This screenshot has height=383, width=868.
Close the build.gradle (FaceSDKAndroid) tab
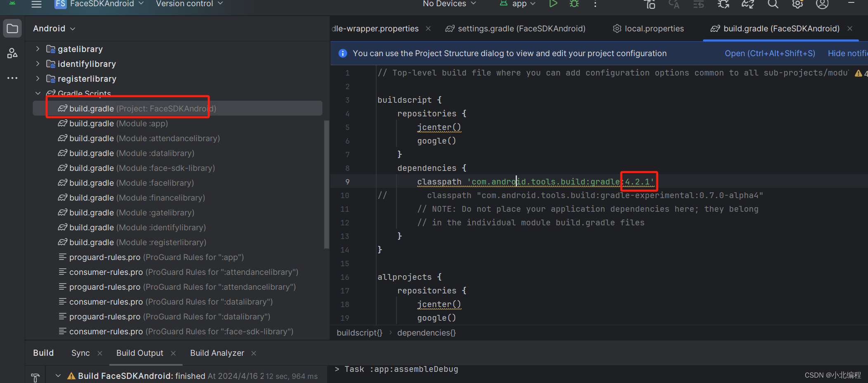(x=850, y=28)
